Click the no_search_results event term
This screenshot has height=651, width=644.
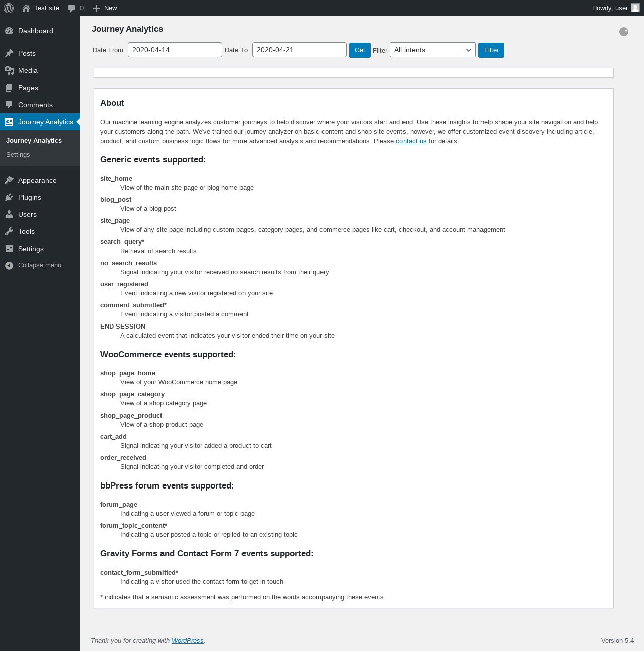[128, 263]
